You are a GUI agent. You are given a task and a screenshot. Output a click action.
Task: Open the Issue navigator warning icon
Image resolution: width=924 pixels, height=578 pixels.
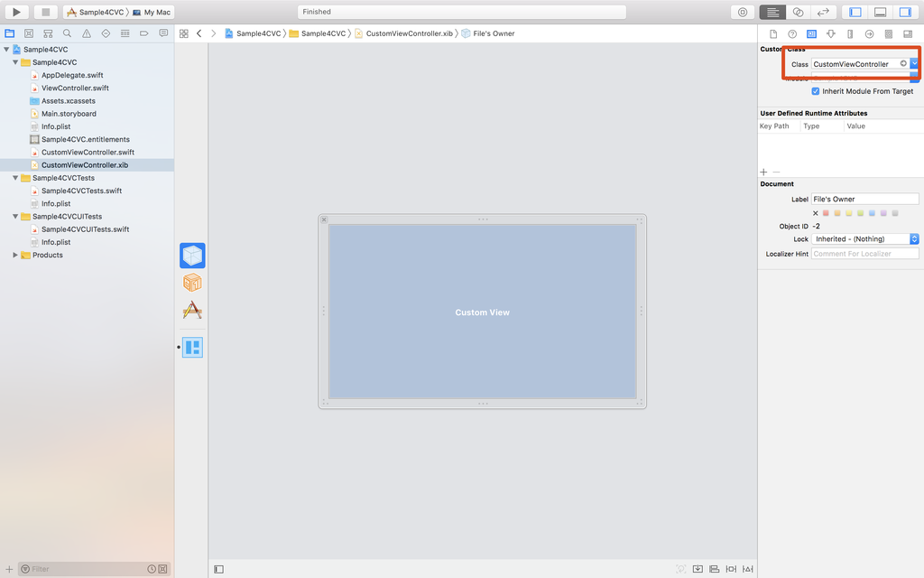[87, 33]
